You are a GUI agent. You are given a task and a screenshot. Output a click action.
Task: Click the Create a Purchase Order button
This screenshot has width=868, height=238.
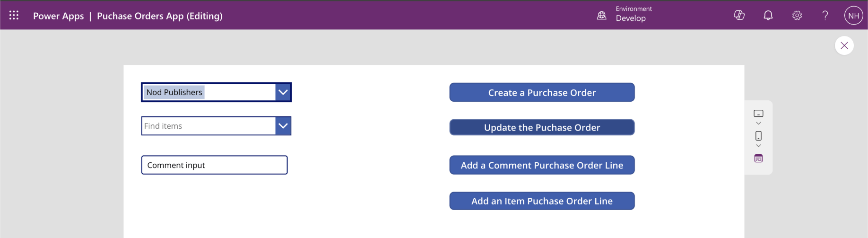point(542,93)
